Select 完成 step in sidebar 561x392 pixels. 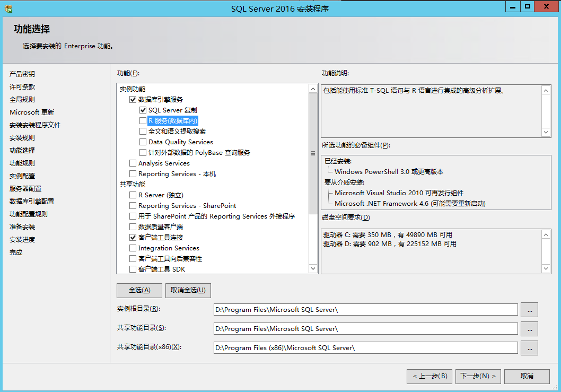click(x=16, y=252)
